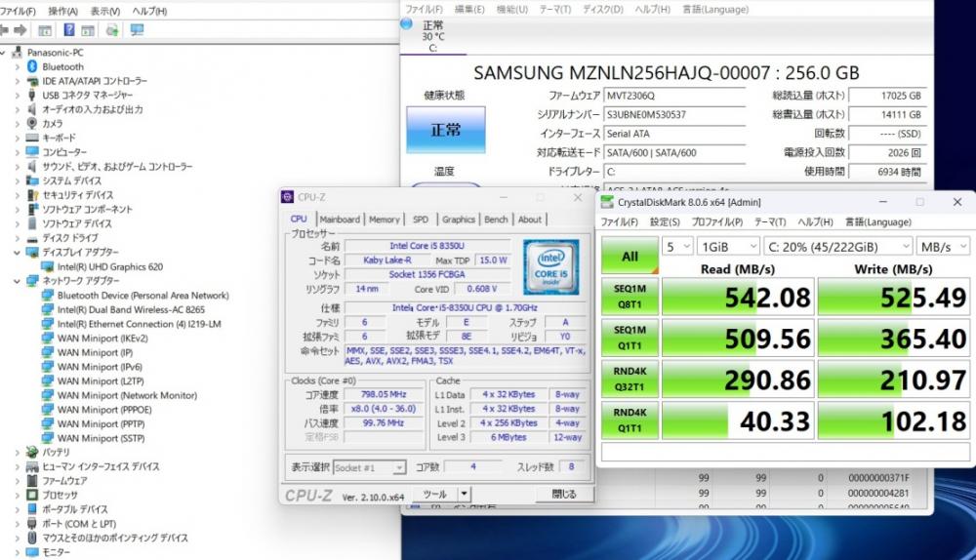Switch to the Graphics tab in CPU-Z
The image size is (976, 560).
click(x=458, y=219)
